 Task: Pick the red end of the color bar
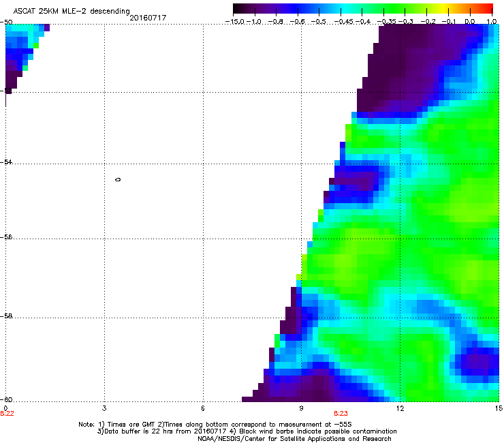pos(487,9)
